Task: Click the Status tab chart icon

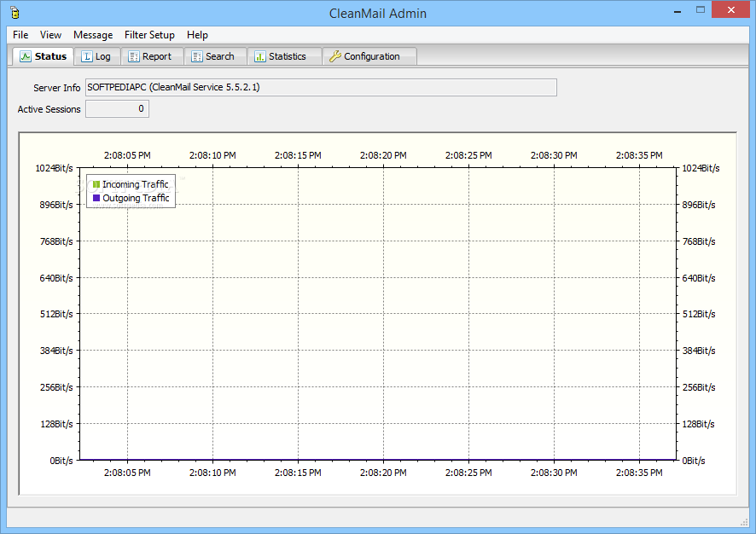Action: [x=25, y=56]
